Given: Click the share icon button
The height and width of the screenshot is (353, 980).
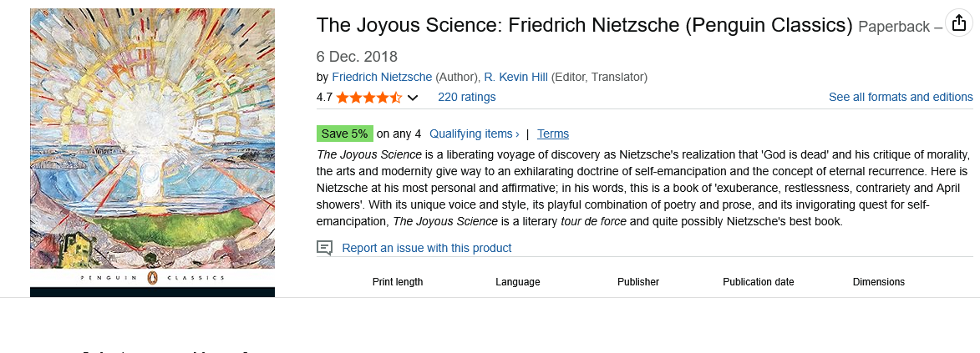Looking at the screenshot, I should coord(957,23).
